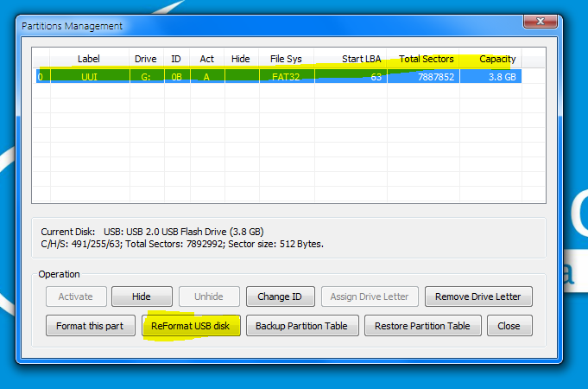Click the Current Disk info line
The height and width of the screenshot is (389, 588).
click(152, 232)
